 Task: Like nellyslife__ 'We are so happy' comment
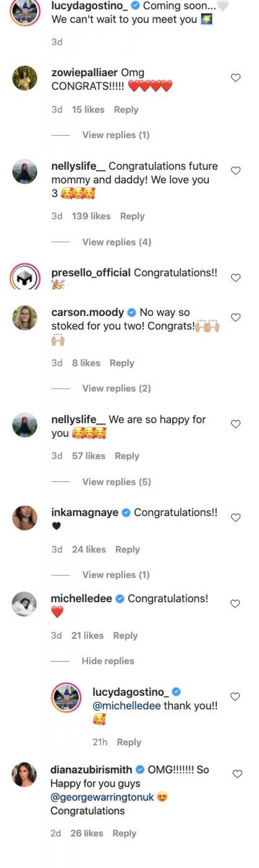(x=235, y=424)
